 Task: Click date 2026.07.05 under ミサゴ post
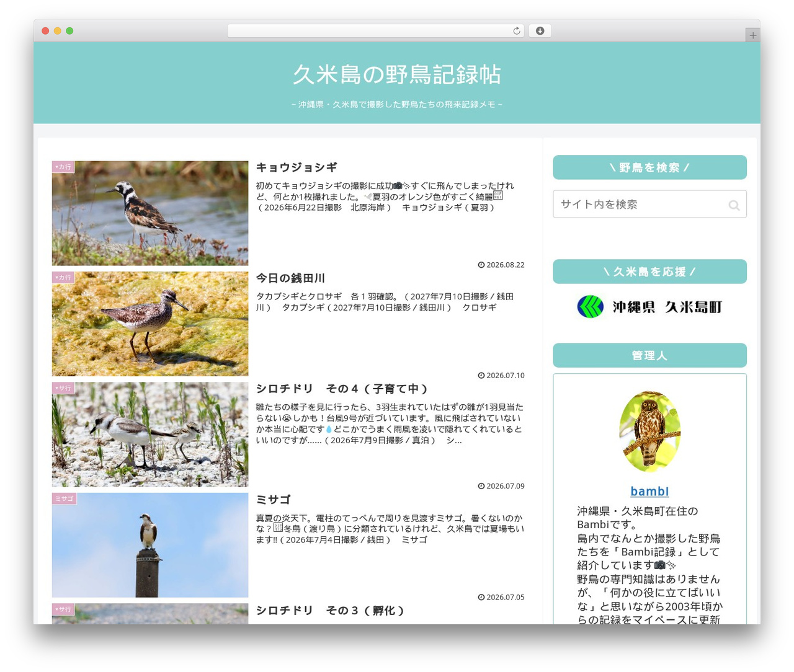(x=501, y=597)
